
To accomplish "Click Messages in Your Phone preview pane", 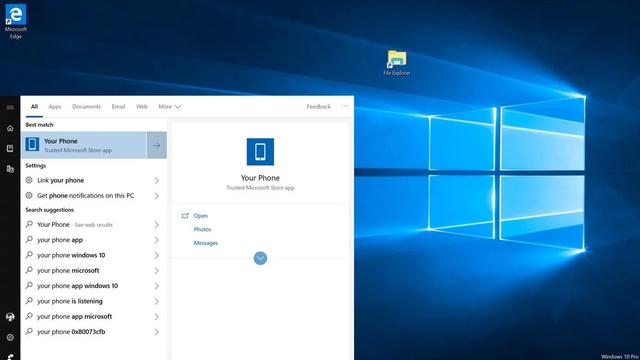I will [x=206, y=243].
